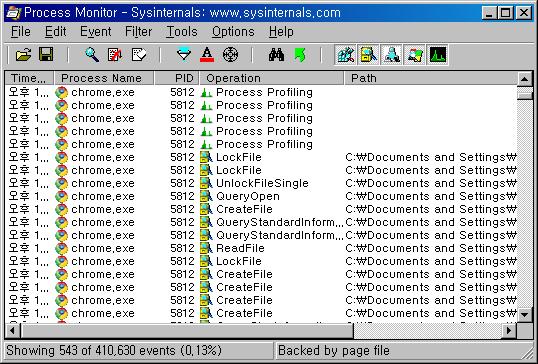Toggle the Autoscroll toolbar icon
This screenshot has height=364, width=538.
(115, 55)
